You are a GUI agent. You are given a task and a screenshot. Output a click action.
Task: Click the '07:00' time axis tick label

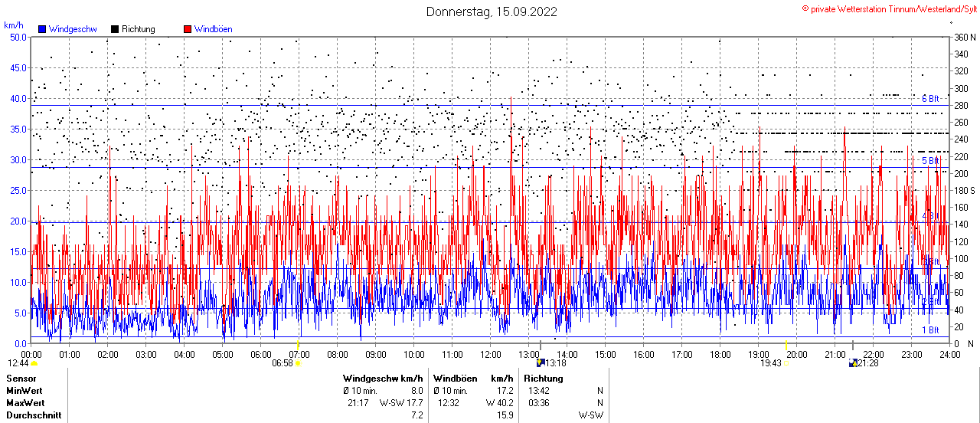coord(299,355)
